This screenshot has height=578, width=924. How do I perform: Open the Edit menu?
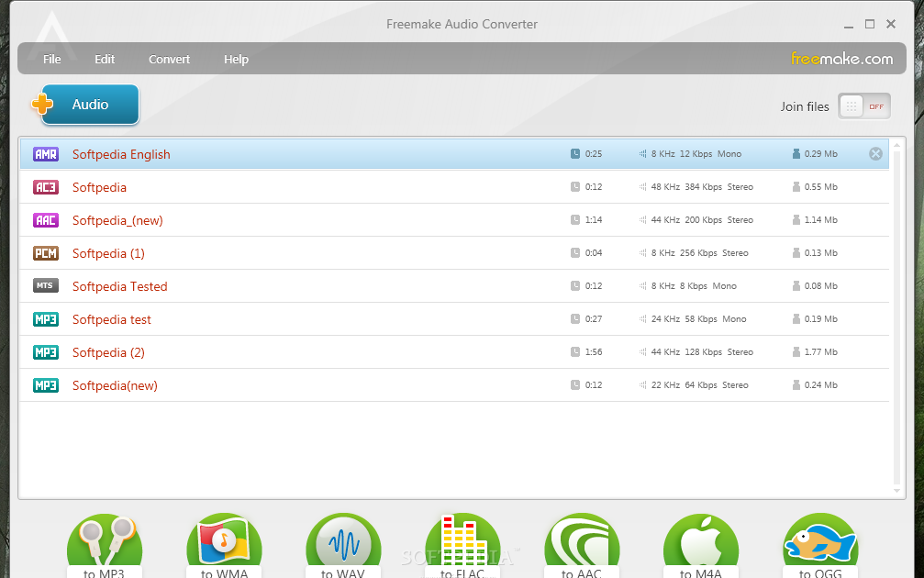click(x=105, y=59)
